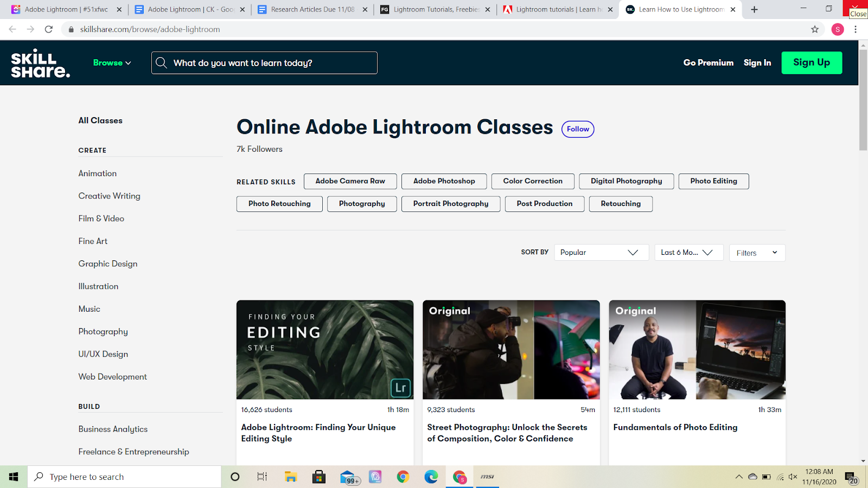Image resolution: width=868 pixels, height=488 pixels.
Task: Click the Windows taskbar search box
Action: (x=124, y=477)
